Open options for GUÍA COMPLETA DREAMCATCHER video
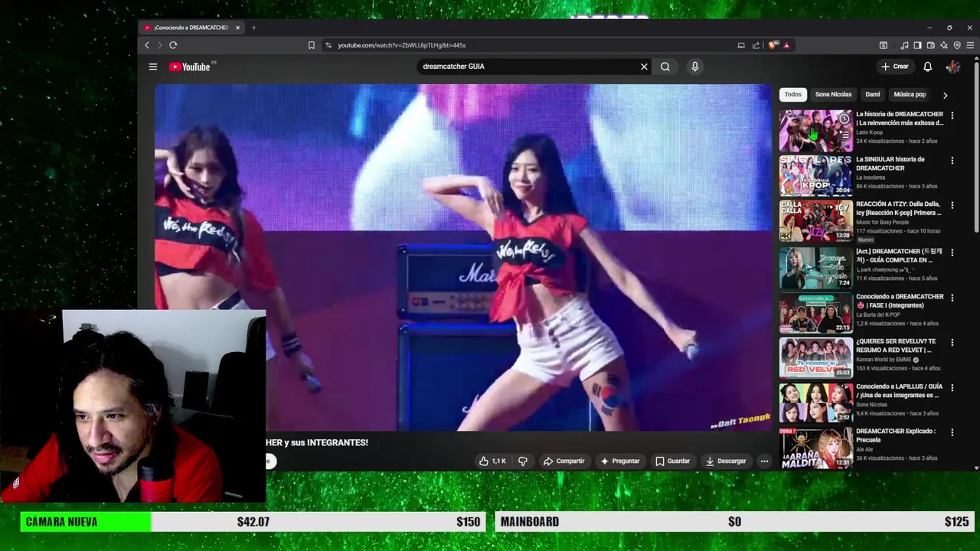This screenshot has width=980, height=551. pyautogui.click(x=952, y=252)
